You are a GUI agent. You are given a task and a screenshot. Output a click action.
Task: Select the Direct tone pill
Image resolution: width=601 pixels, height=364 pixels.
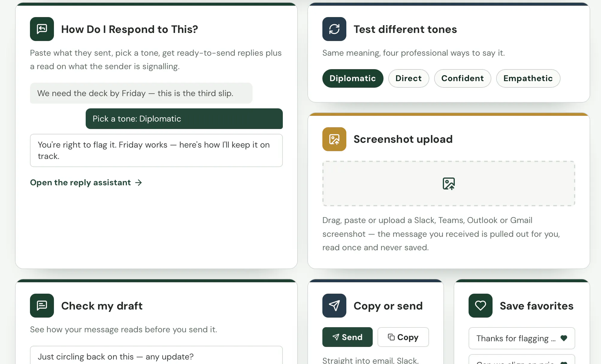409,78
